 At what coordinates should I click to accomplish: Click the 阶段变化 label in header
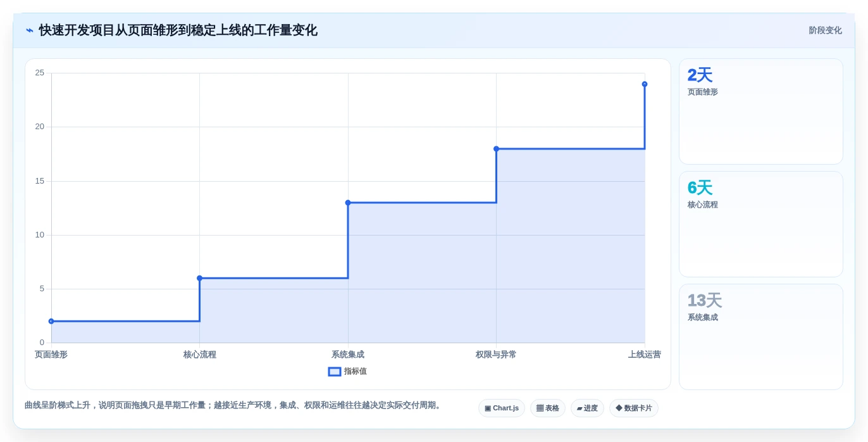(825, 30)
